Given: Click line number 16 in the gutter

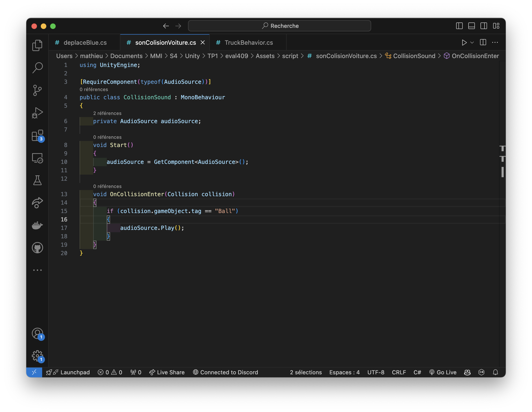Looking at the screenshot, I should pyautogui.click(x=64, y=219).
